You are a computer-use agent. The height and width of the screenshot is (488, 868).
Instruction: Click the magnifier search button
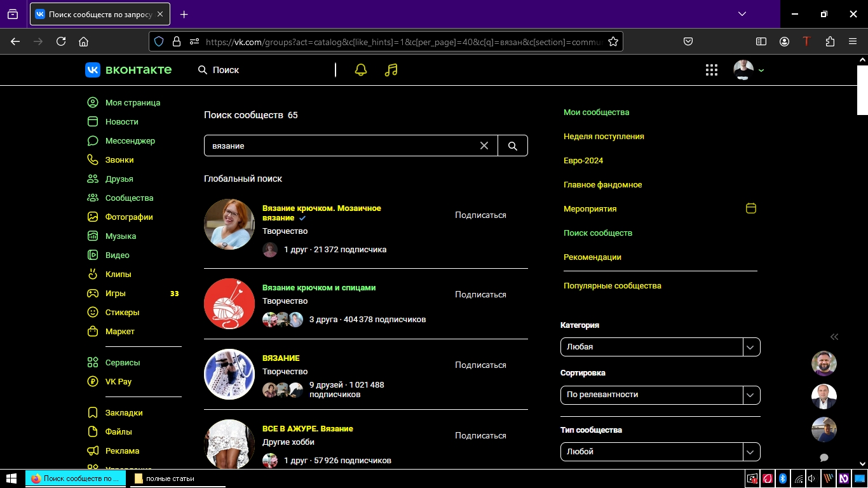point(513,146)
